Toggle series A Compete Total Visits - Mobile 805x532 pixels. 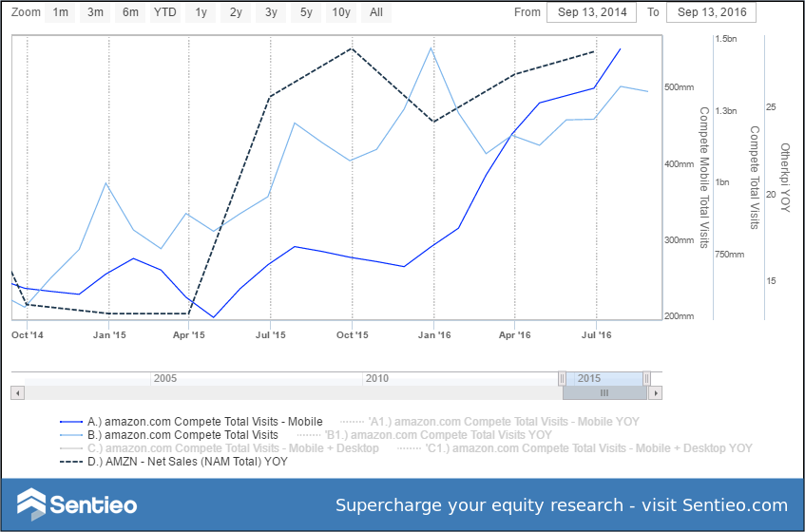pyautogui.click(x=191, y=422)
